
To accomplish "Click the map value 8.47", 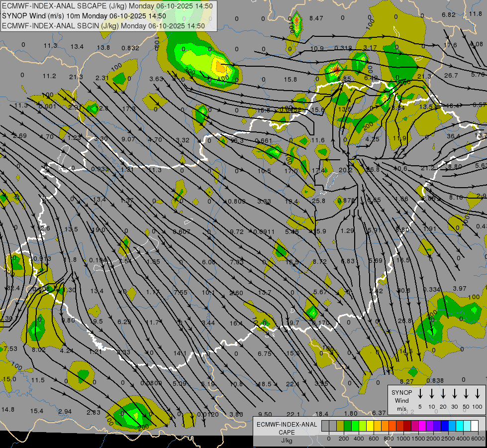I will [x=316, y=18].
